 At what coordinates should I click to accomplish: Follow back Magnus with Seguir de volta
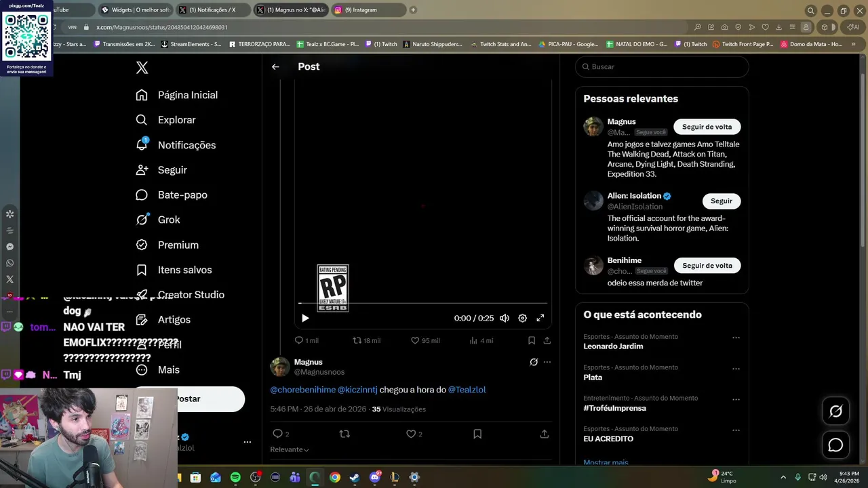(x=707, y=127)
